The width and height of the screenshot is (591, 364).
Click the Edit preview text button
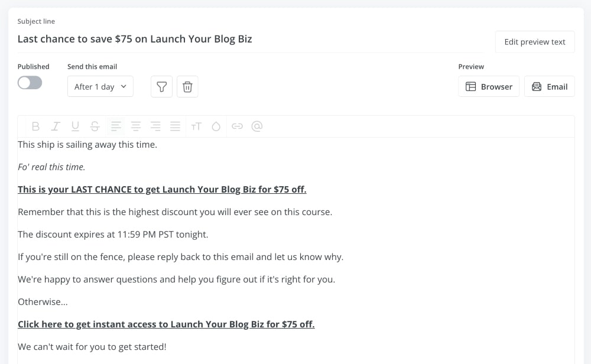pyautogui.click(x=535, y=41)
